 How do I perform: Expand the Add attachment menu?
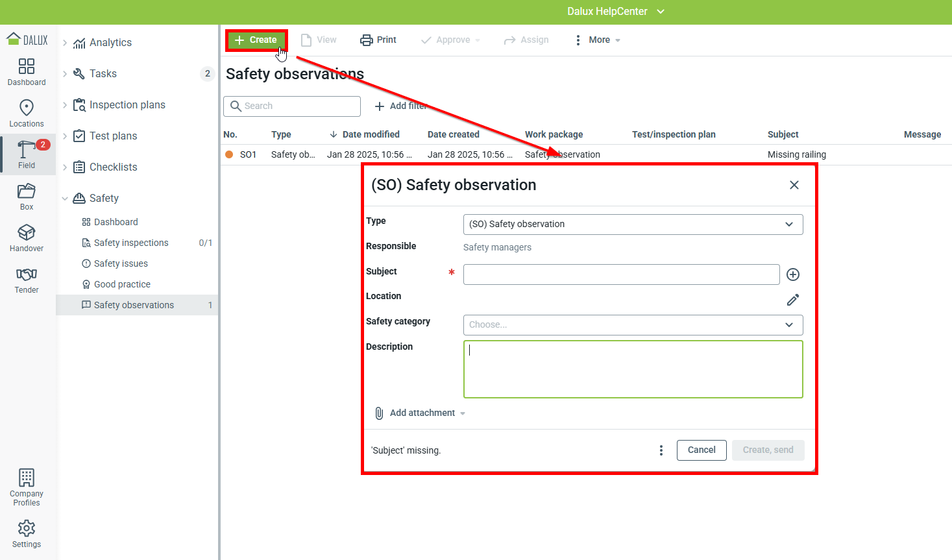point(421,413)
